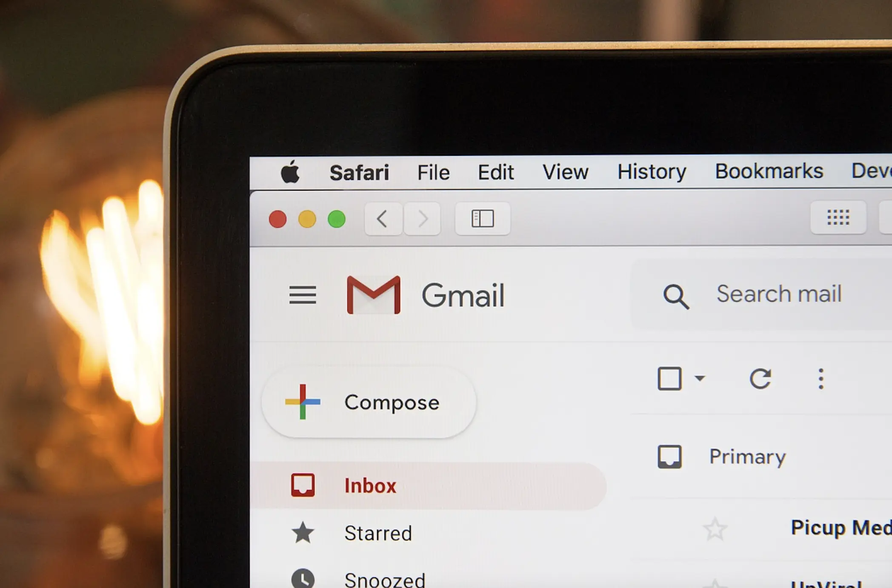Click the back navigation arrow

pyautogui.click(x=381, y=218)
